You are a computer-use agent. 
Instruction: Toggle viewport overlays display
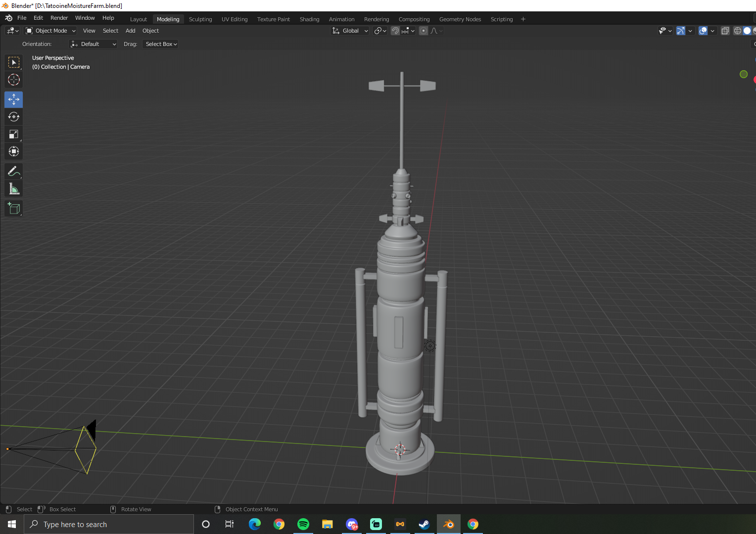[x=703, y=31]
